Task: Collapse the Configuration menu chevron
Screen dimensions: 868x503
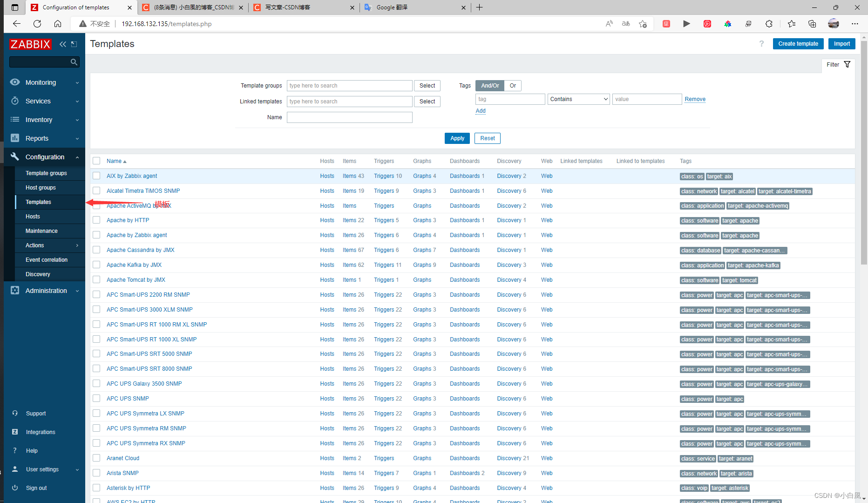Action: pos(77,157)
